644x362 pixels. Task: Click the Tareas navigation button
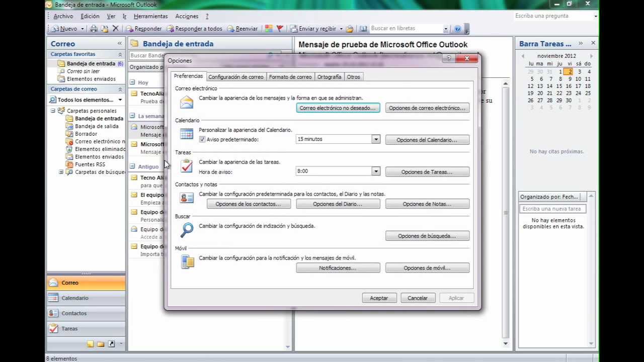tap(86, 328)
